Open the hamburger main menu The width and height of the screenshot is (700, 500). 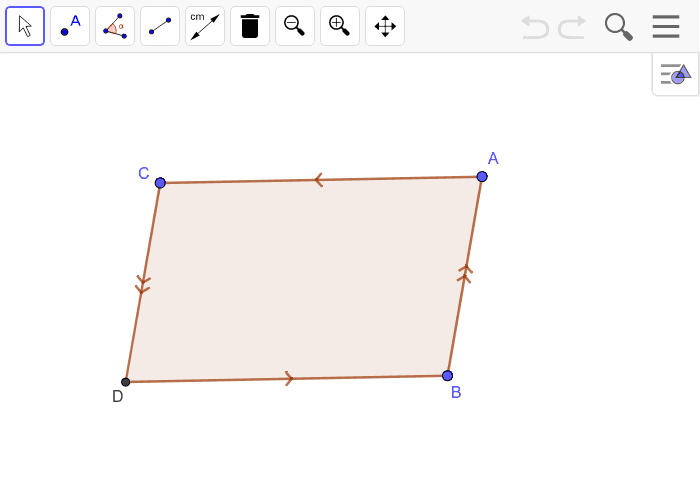pos(666,27)
